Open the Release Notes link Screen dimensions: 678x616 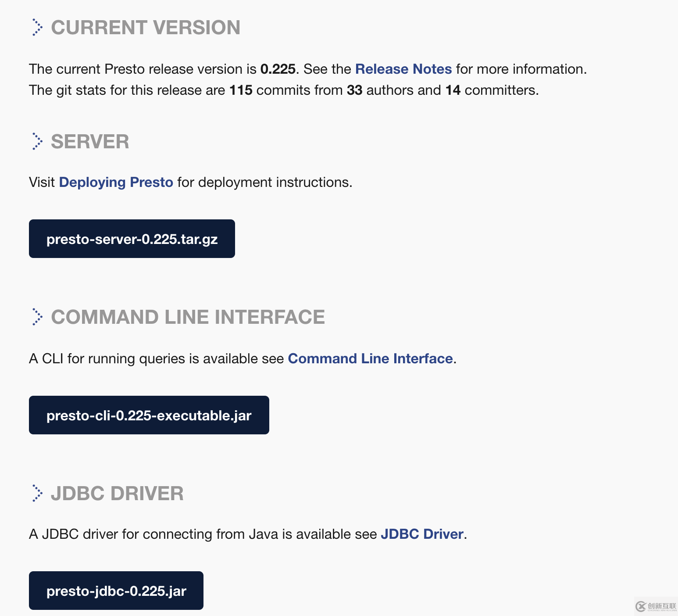403,69
